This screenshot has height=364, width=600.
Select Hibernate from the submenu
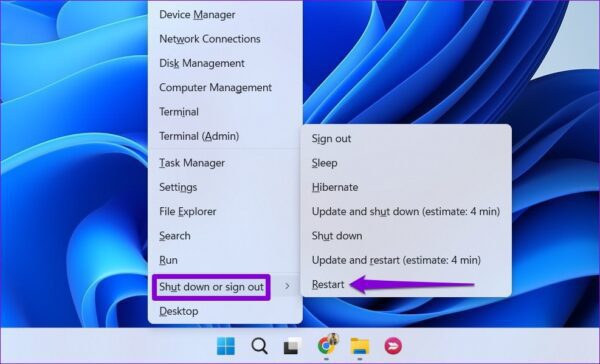point(335,187)
